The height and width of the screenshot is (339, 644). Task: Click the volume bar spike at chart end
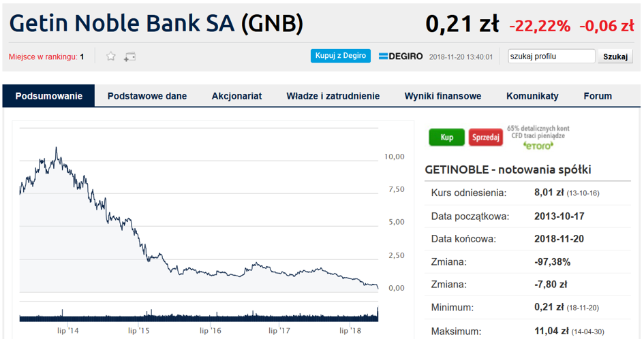[x=378, y=314]
